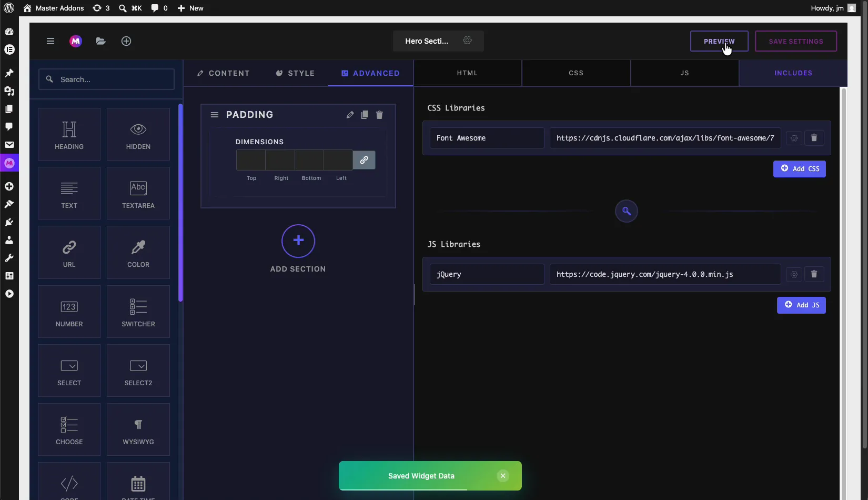
Task: Select the Advanced tab
Action: click(x=370, y=73)
